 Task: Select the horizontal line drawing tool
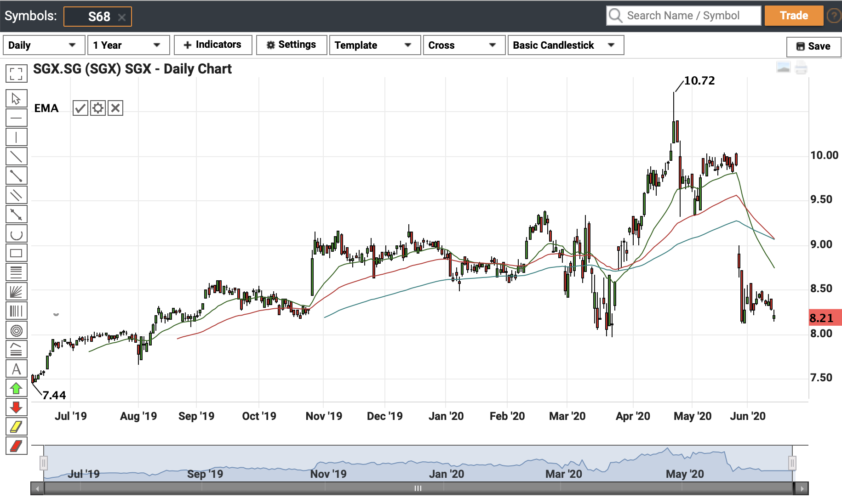[x=16, y=118]
